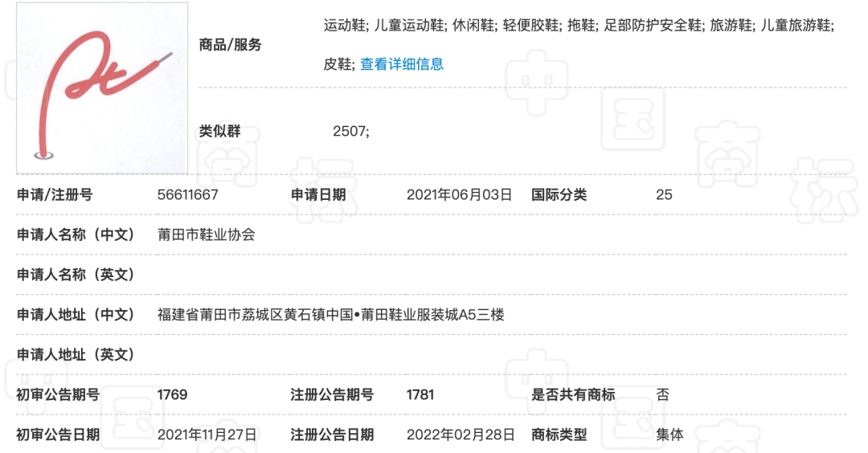
Task: Select the 初审公告期号 label
Action: click(58, 394)
